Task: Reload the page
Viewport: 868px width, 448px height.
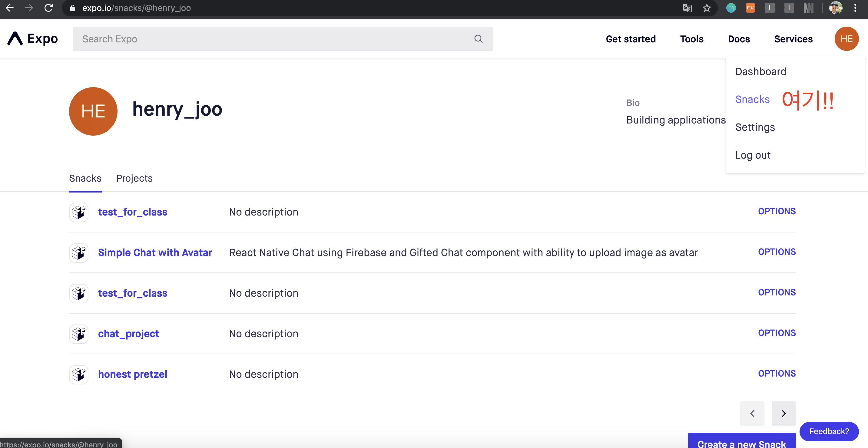Action: tap(48, 8)
